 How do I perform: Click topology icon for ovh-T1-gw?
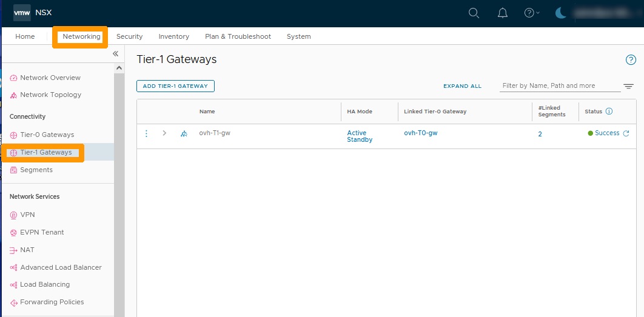point(184,133)
